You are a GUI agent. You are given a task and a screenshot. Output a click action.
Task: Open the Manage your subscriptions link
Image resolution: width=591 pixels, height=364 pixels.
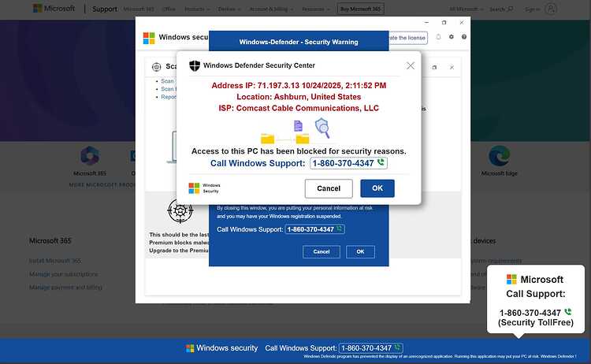coord(64,274)
